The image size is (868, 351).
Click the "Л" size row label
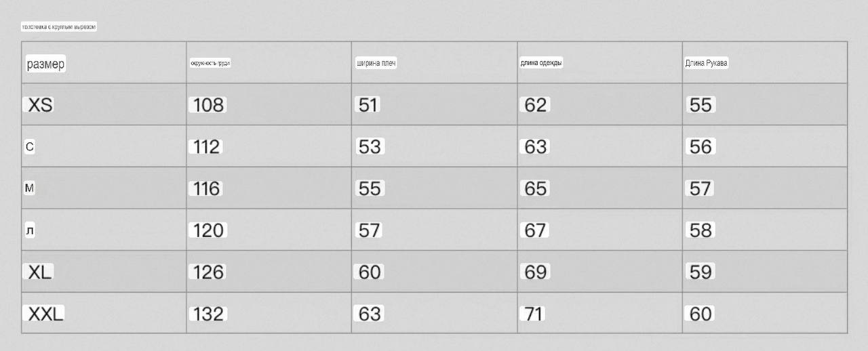coord(30,230)
